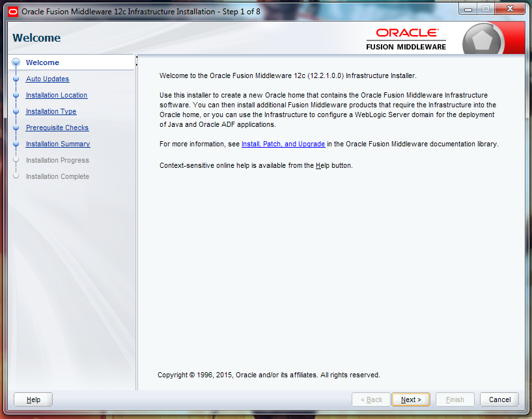This screenshot has height=419, width=532.
Task: Click the disabled Back button
Action: pyautogui.click(x=371, y=399)
